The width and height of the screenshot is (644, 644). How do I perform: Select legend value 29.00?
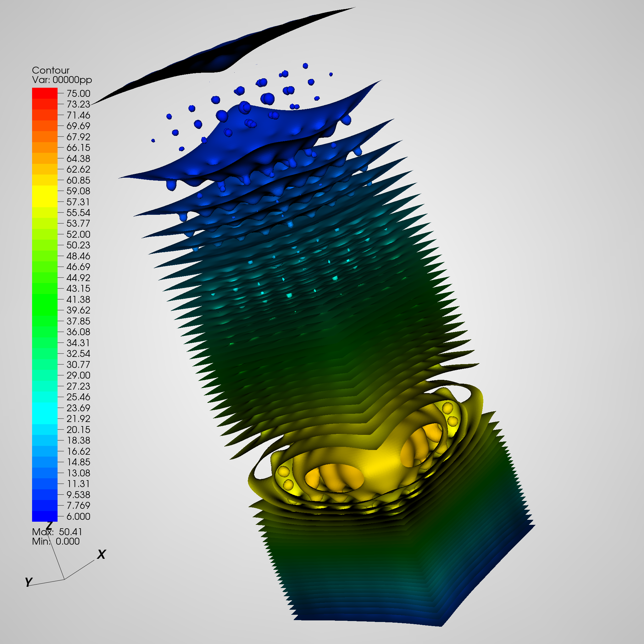click(x=78, y=375)
